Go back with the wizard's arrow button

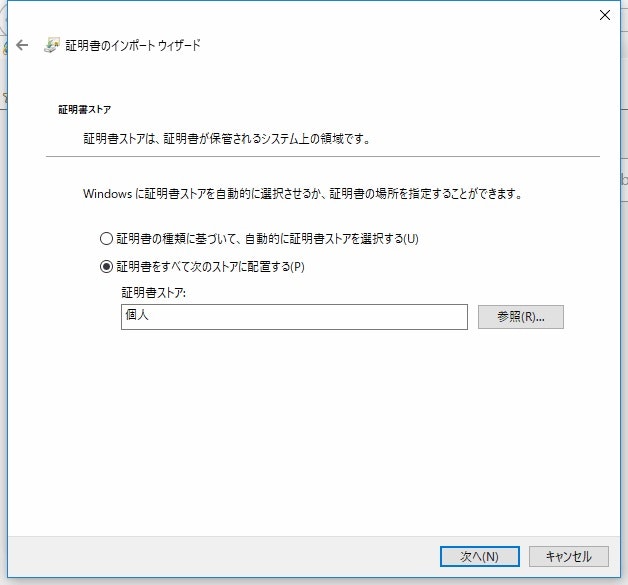tap(22, 45)
